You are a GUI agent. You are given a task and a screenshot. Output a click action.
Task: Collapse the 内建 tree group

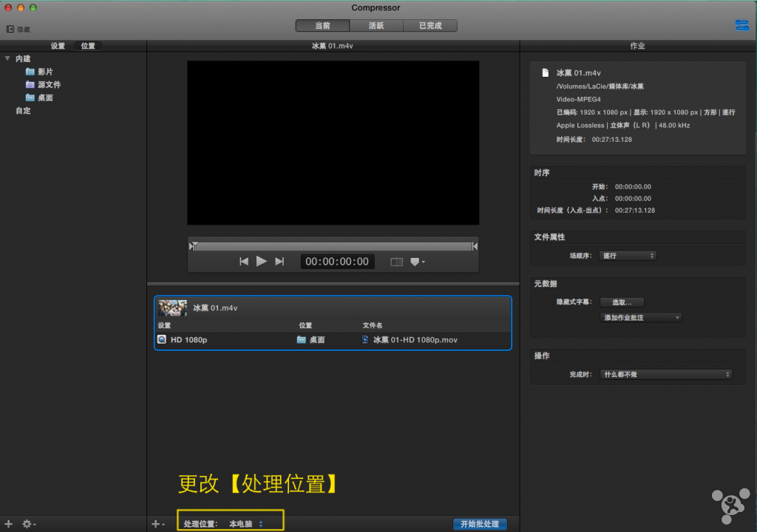pyautogui.click(x=7, y=58)
